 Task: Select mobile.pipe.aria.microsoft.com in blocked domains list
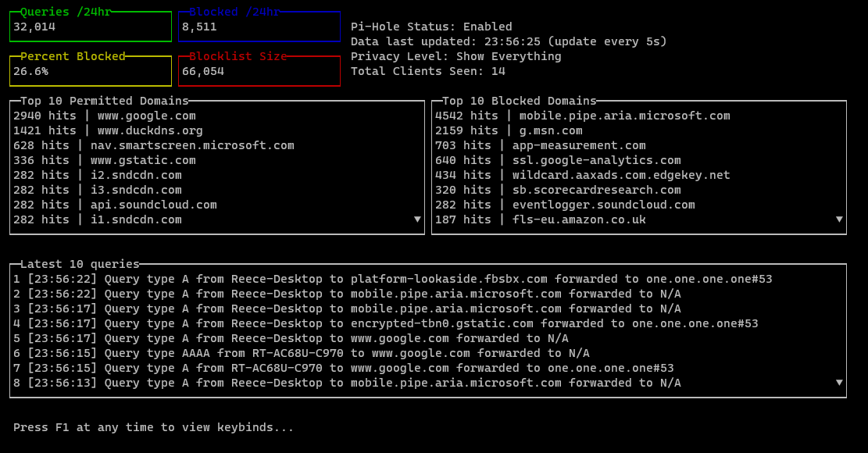(x=624, y=116)
